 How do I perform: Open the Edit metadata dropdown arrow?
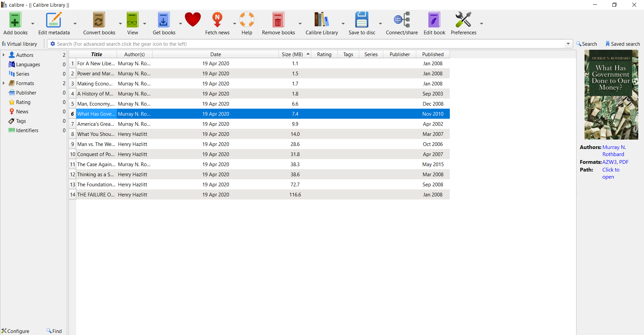(75, 24)
